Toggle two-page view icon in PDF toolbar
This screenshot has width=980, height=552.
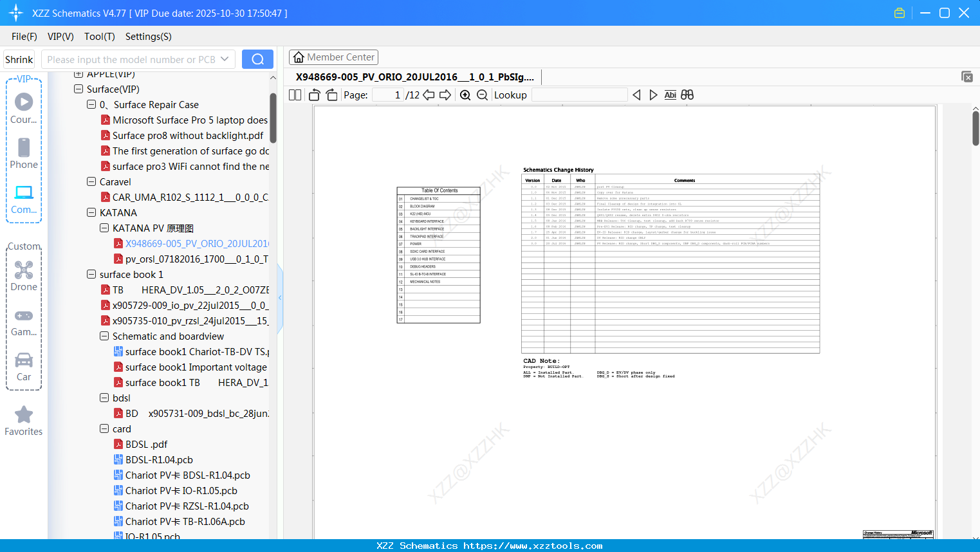tap(295, 95)
